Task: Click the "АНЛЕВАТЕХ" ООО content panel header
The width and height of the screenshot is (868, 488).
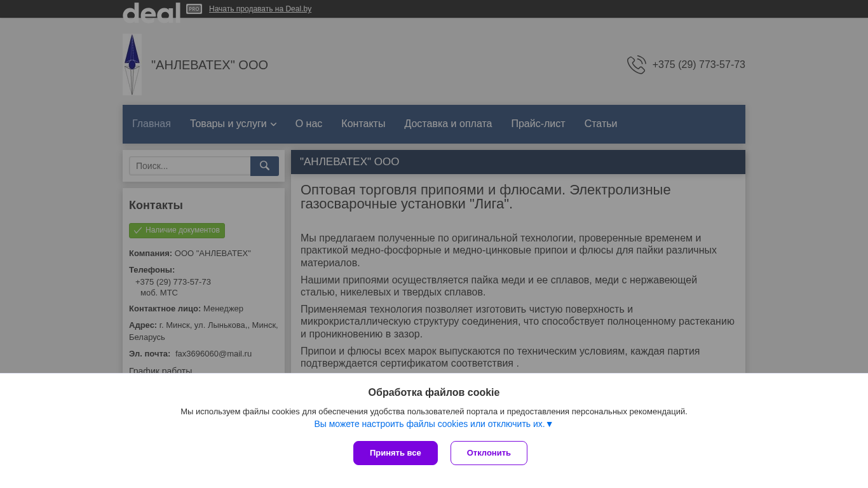Action: tap(518, 162)
